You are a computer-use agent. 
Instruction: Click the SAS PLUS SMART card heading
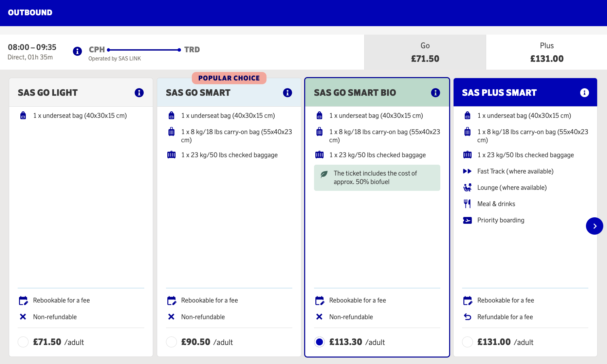pos(499,93)
